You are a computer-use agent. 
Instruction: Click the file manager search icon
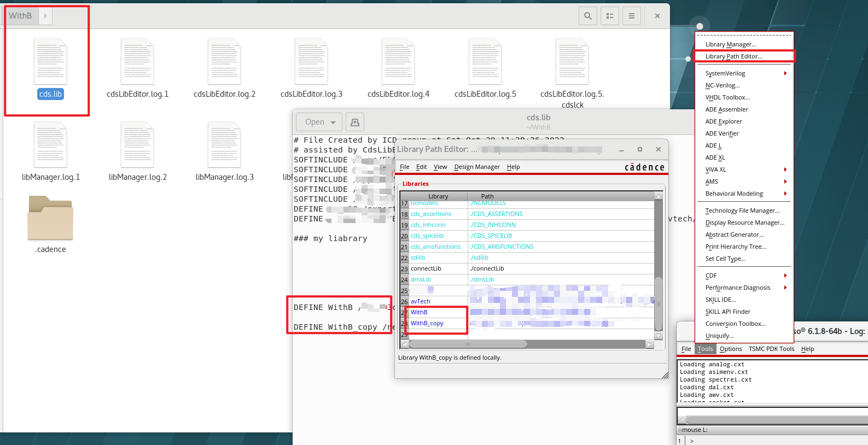(588, 16)
